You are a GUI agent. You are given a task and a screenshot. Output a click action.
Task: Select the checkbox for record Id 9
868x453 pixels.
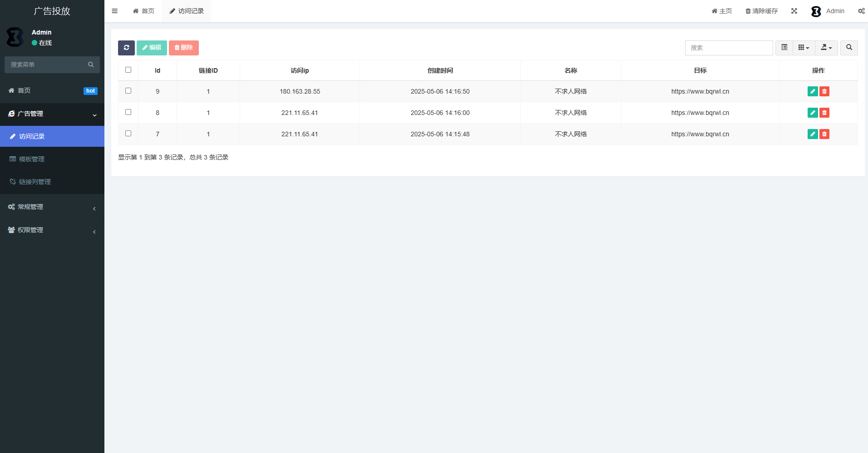pyautogui.click(x=128, y=91)
